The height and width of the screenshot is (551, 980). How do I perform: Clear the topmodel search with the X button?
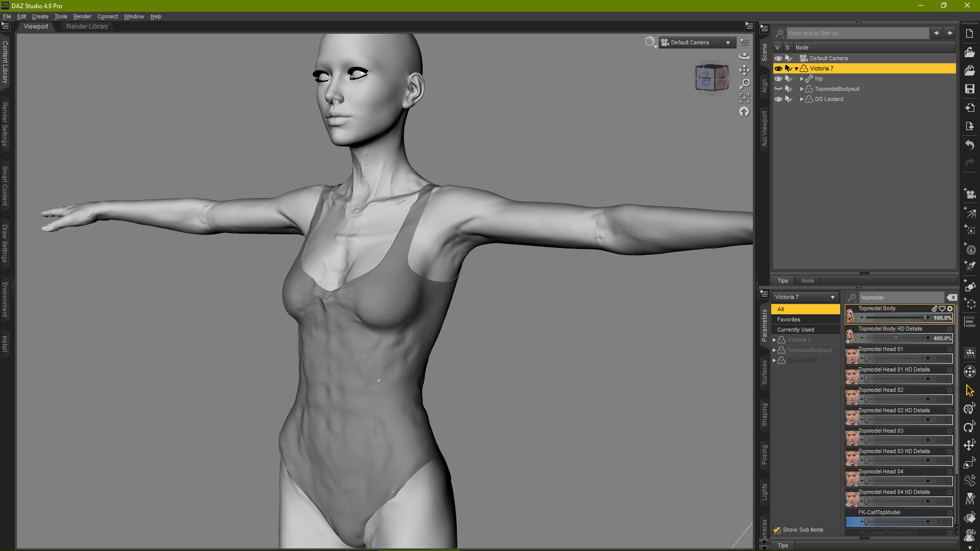tap(952, 297)
